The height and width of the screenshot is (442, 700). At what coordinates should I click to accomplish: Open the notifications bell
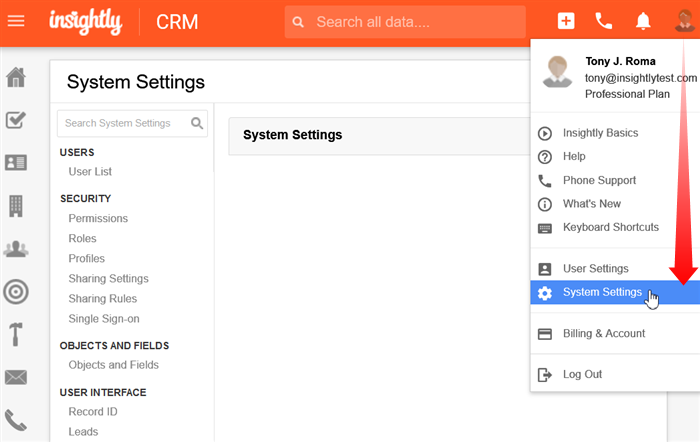643,21
